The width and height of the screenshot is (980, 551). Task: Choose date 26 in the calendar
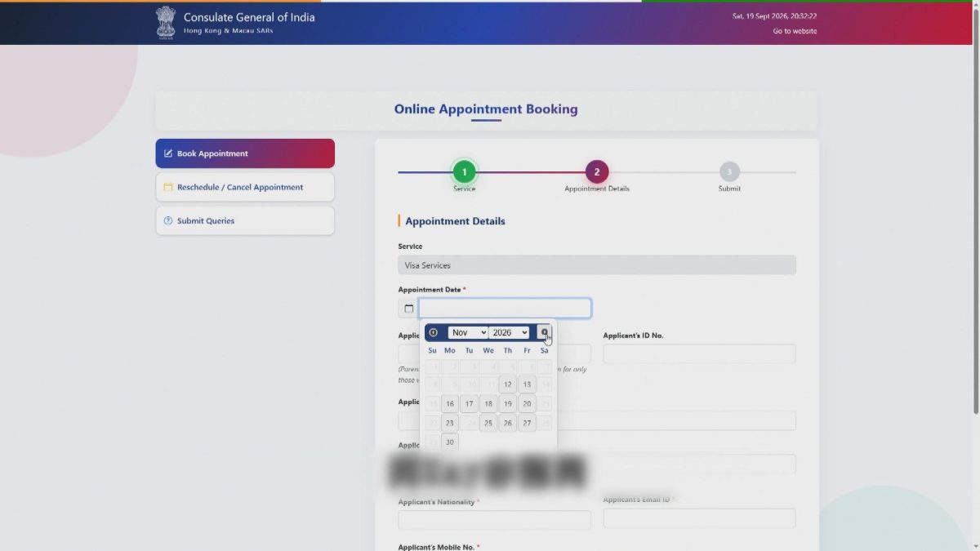pos(507,423)
